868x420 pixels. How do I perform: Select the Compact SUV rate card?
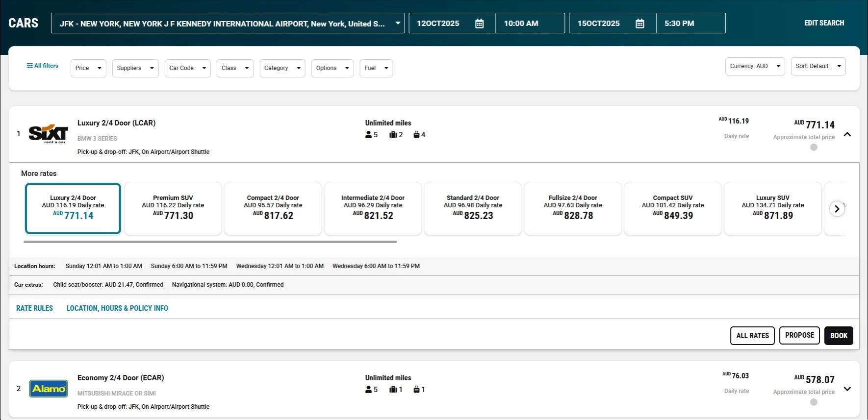click(672, 208)
